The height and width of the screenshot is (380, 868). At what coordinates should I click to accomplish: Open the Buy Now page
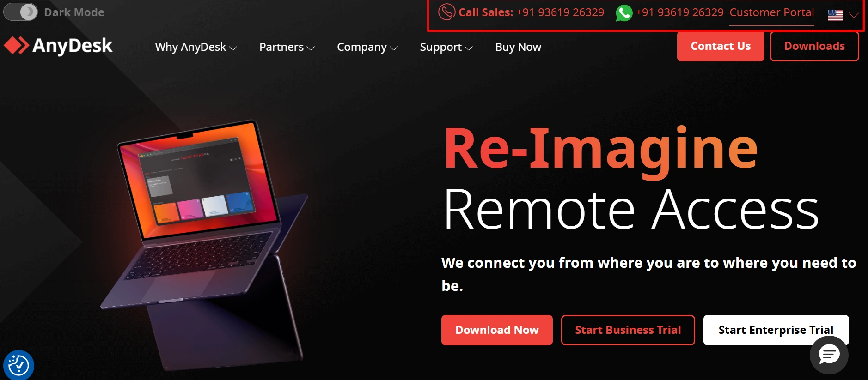[518, 47]
